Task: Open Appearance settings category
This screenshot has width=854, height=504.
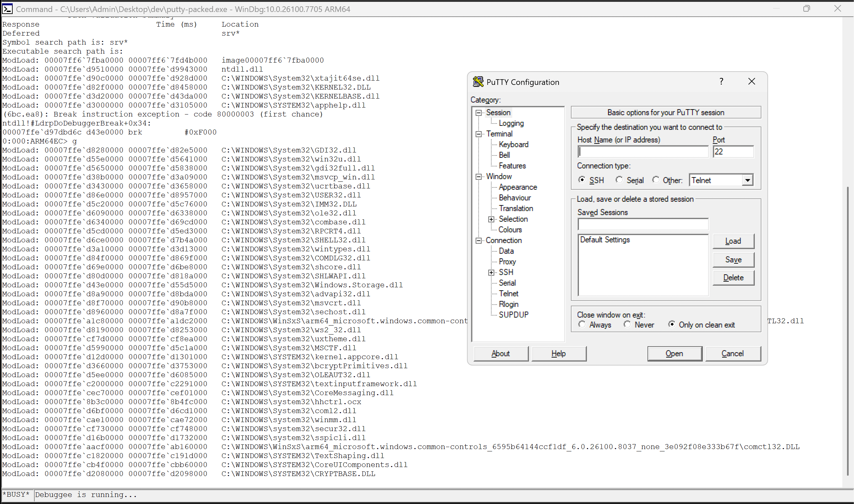Action: pyautogui.click(x=518, y=187)
